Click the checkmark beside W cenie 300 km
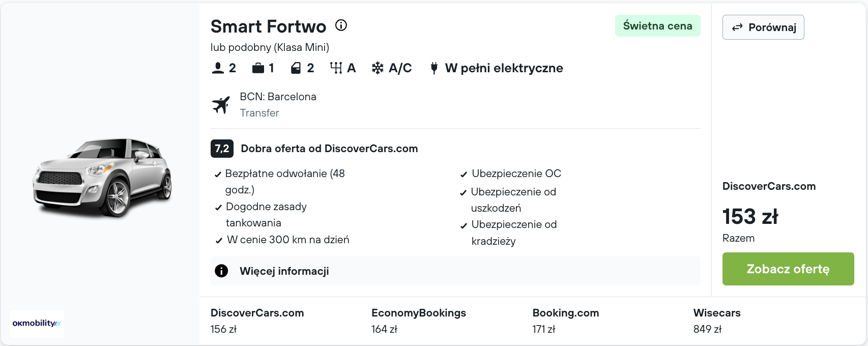868x346 pixels. [219, 241]
